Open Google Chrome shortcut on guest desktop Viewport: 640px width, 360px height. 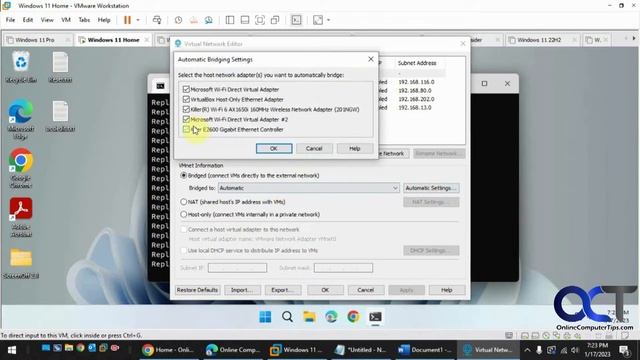coord(21,168)
